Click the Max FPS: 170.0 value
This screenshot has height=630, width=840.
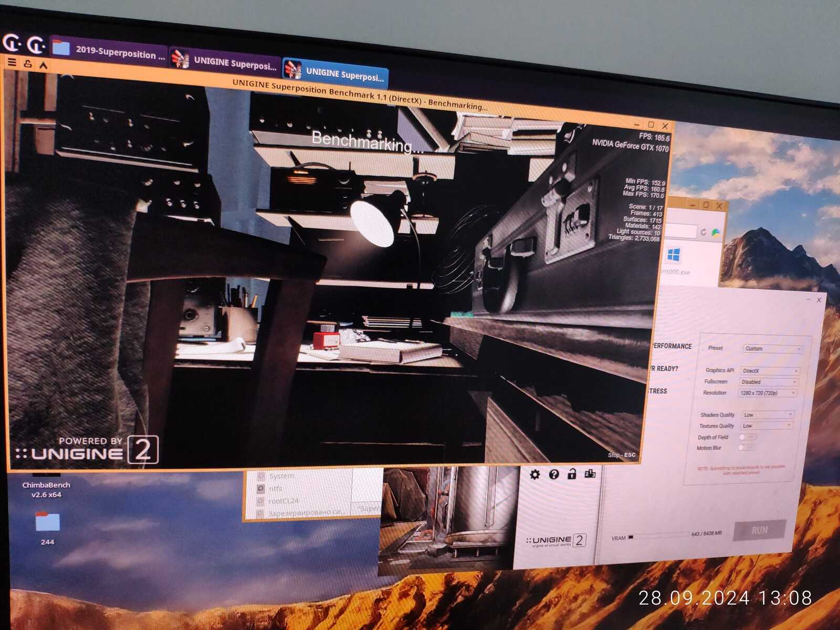pyautogui.click(x=643, y=195)
